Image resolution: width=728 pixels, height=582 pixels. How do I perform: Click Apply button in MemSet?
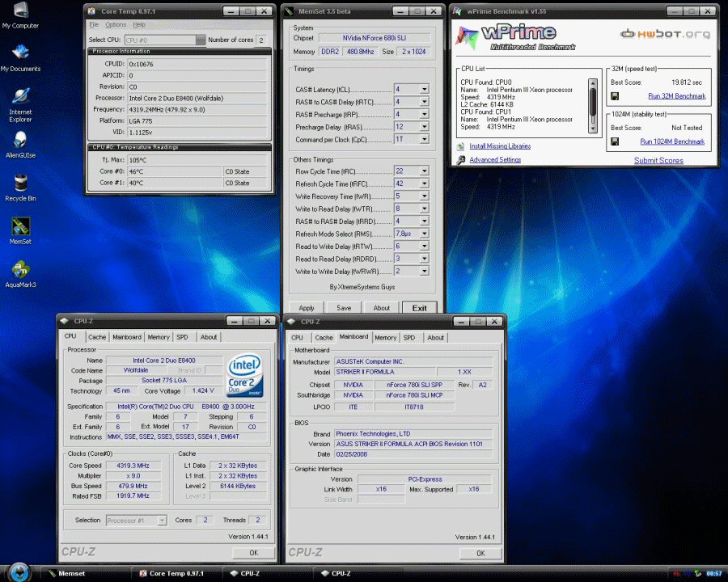(x=307, y=308)
